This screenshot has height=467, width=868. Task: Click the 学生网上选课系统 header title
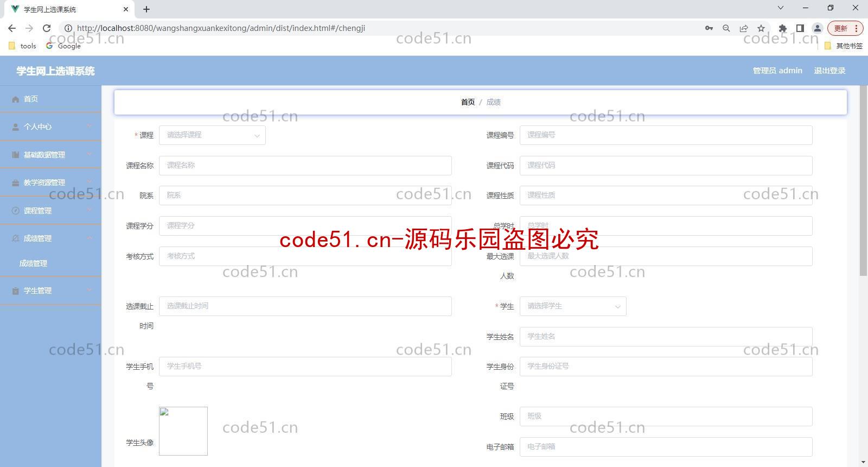pos(55,71)
